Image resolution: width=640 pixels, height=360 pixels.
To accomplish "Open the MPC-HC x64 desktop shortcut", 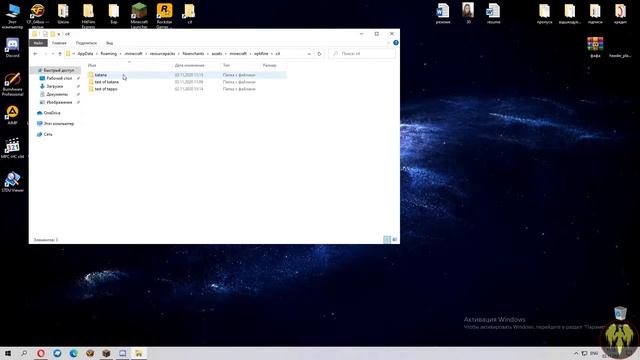I will coord(12,148).
